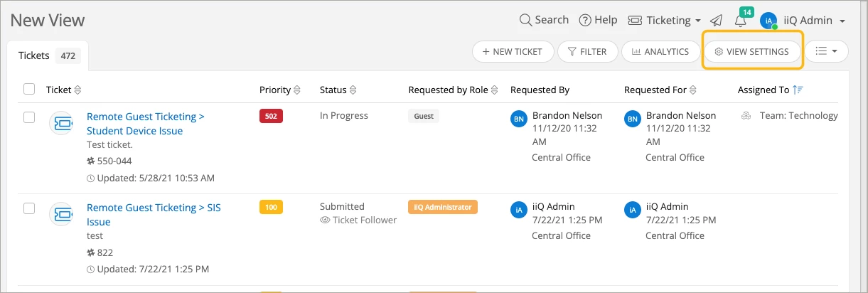Open notifications bell with 14 badge
The width and height of the screenshot is (868, 293).
740,21
